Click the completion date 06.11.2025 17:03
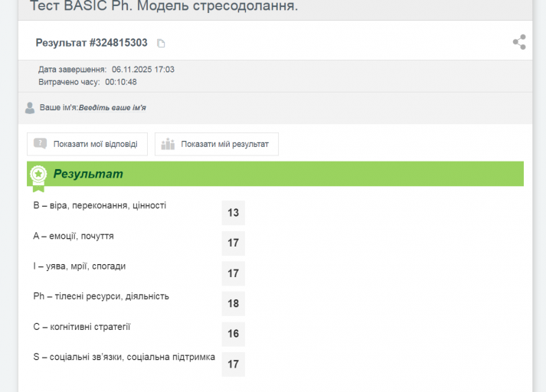Image resolution: width=546 pixels, height=392 pixels. pyautogui.click(x=143, y=70)
